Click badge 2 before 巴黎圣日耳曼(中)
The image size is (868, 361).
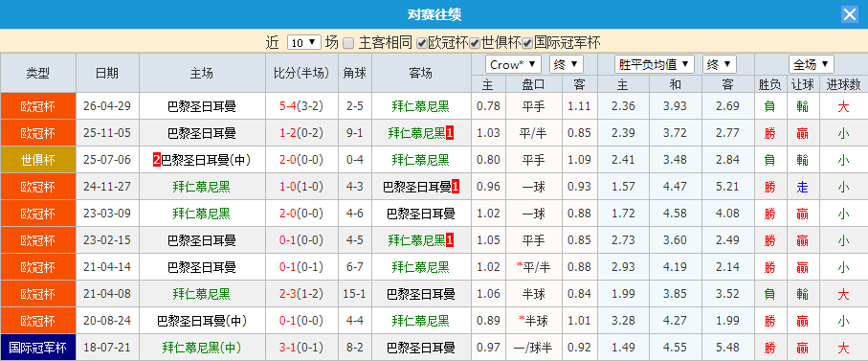click(157, 160)
